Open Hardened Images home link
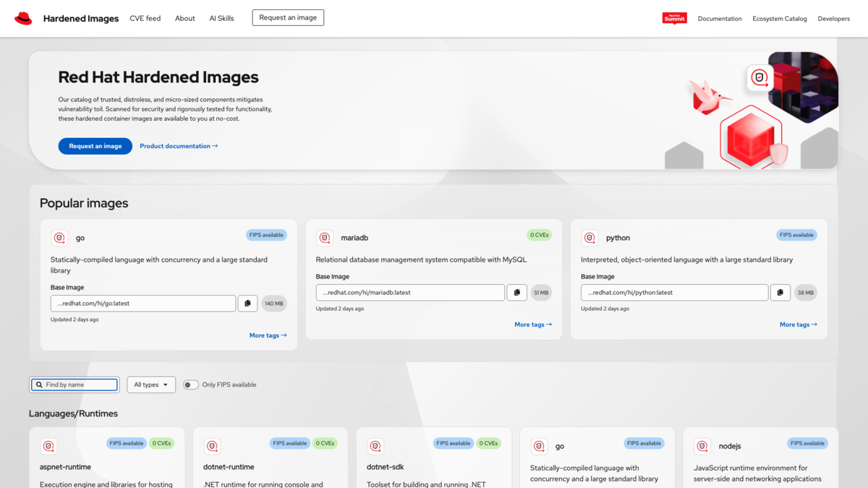Viewport: 868px width, 488px height. [x=81, y=19]
